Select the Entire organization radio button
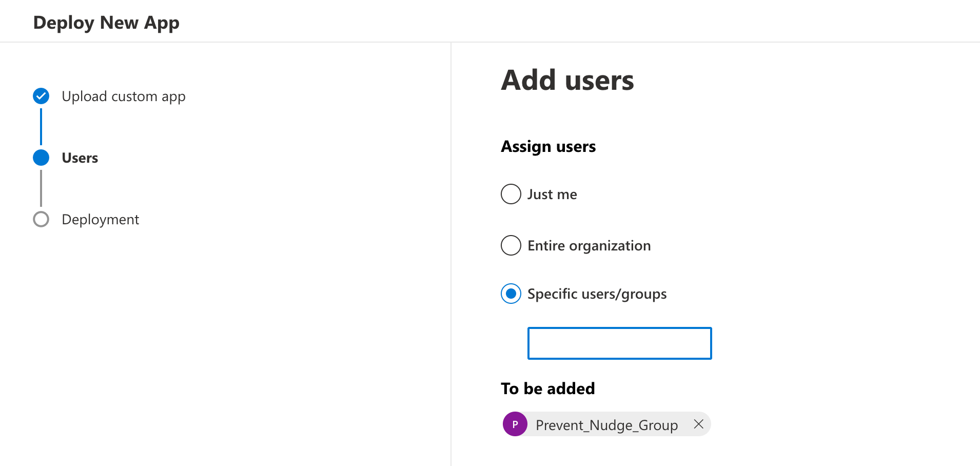The width and height of the screenshot is (980, 466). pos(511,245)
